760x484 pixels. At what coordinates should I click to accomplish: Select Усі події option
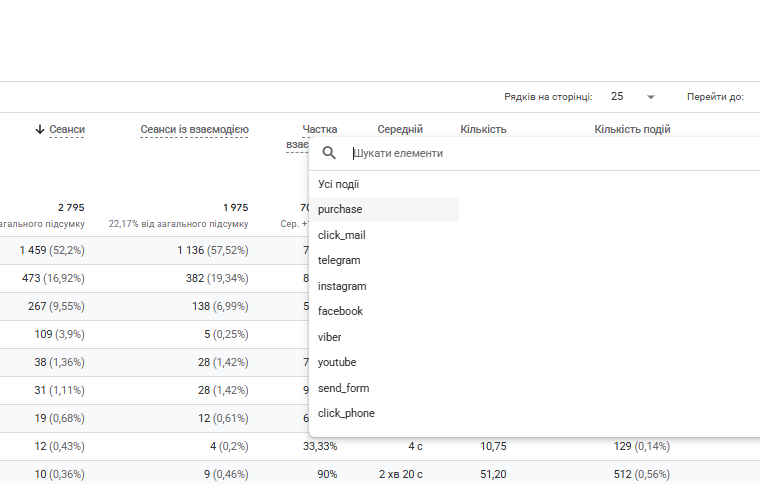[338, 184]
